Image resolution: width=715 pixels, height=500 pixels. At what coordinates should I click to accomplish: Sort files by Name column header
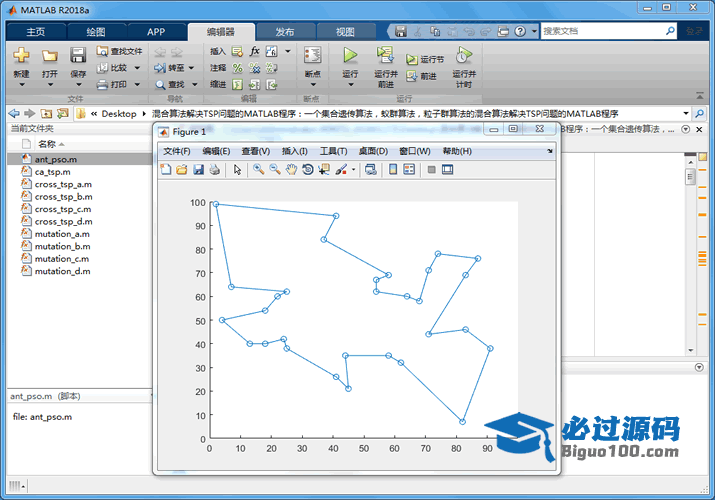coord(51,144)
